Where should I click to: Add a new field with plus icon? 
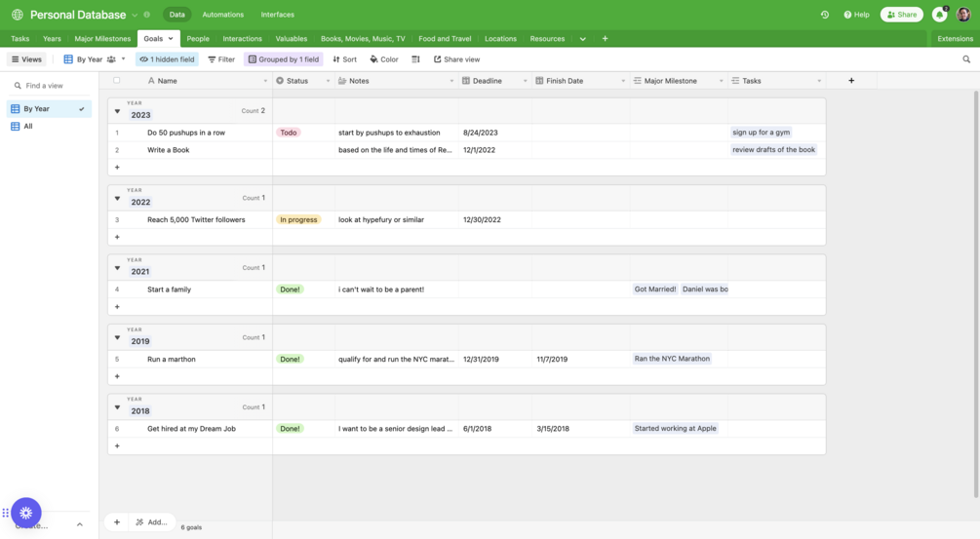(x=851, y=81)
